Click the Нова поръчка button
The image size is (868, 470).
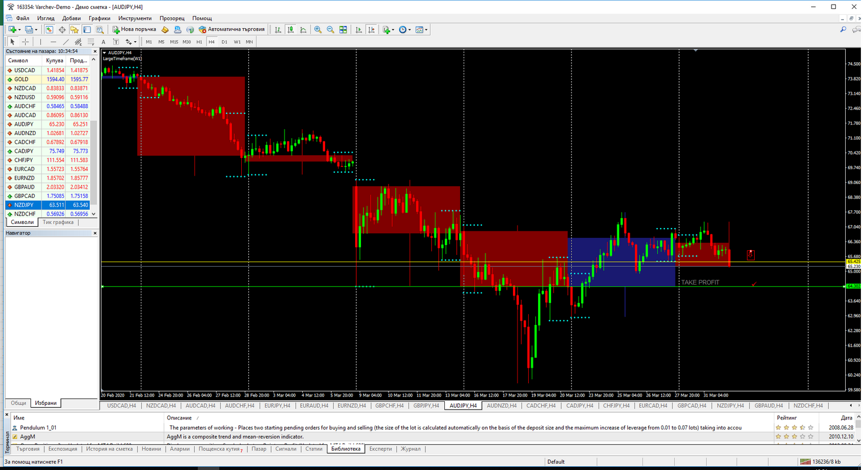click(134, 29)
